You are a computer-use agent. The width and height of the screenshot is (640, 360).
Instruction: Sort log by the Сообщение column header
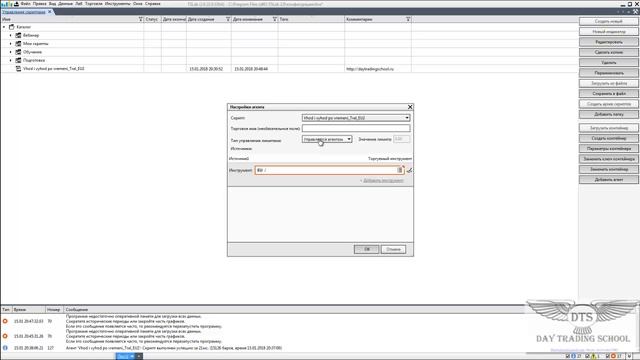(x=294, y=310)
